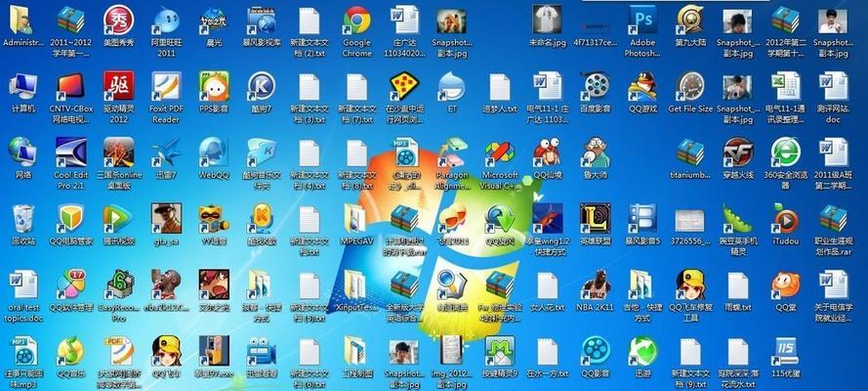
Task: Open 360安全浏览器
Action: coord(786,152)
